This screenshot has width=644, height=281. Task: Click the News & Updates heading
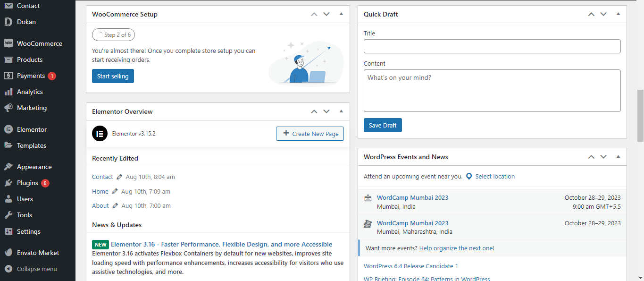(117, 225)
